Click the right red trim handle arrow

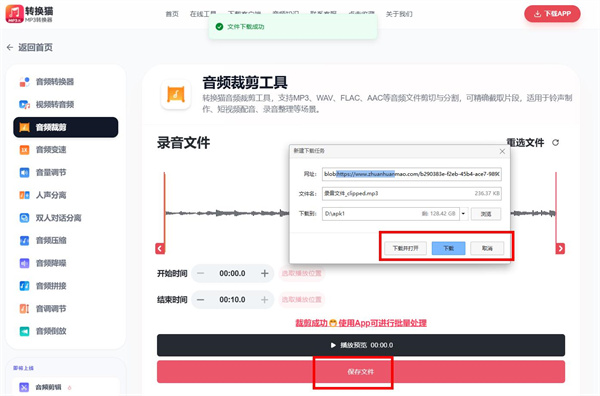pyautogui.click(x=560, y=249)
